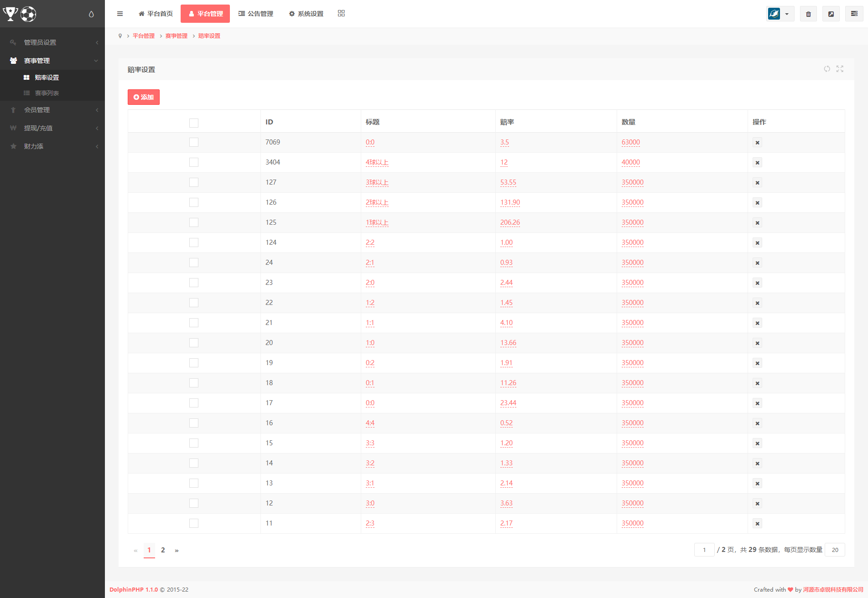The width and height of the screenshot is (868, 598).
Task: Click the trash clear-cache icon in top bar
Action: (x=808, y=14)
